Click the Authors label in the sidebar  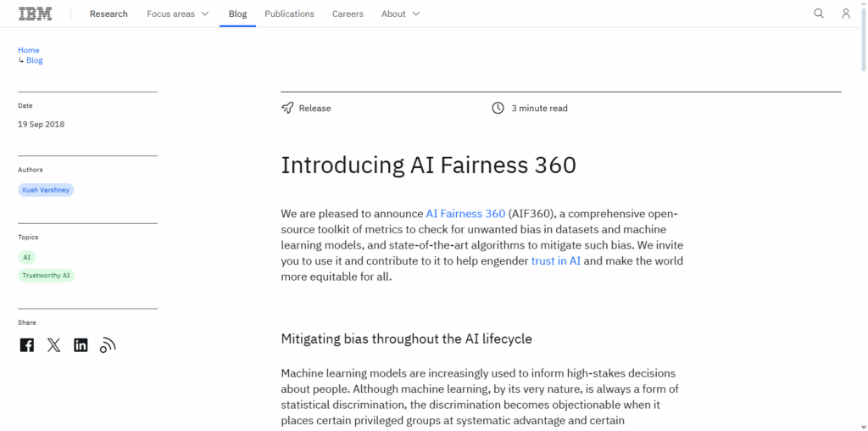coord(31,170)
